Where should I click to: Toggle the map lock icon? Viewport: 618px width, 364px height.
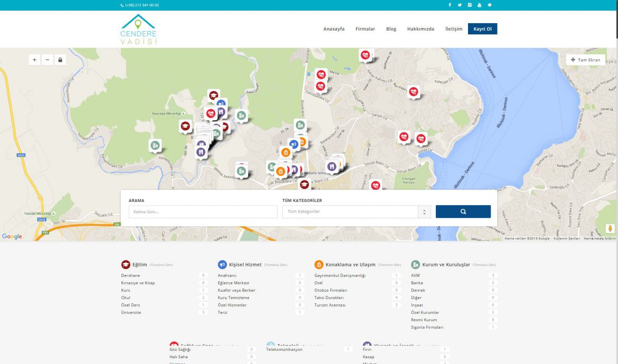click(60, 60)
